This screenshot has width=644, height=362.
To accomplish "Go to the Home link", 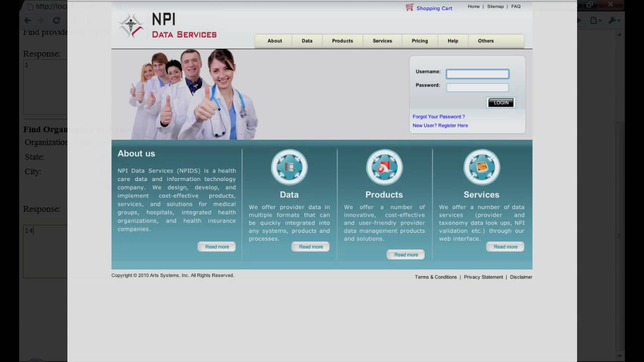I will click(473, 7).
